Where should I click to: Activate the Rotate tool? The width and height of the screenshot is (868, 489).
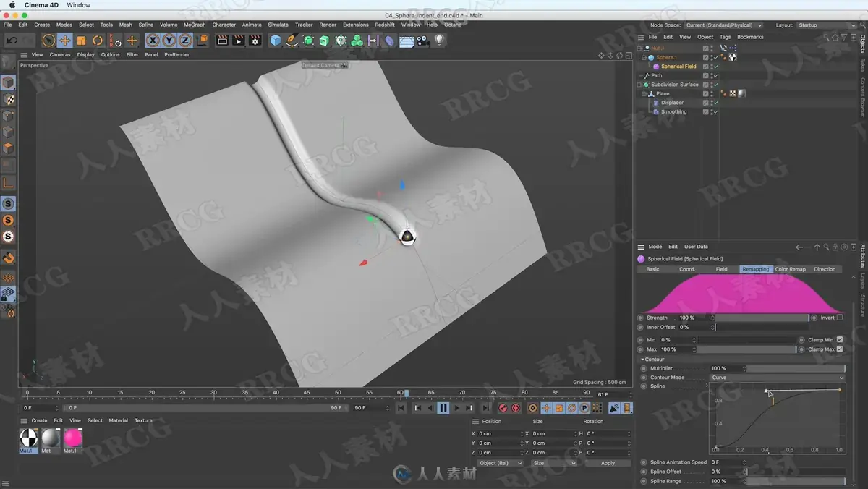(x=98, y=41)
